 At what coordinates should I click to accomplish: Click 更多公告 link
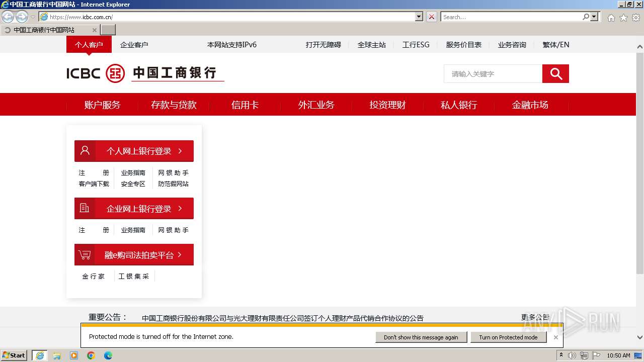[x=535, y=317]
